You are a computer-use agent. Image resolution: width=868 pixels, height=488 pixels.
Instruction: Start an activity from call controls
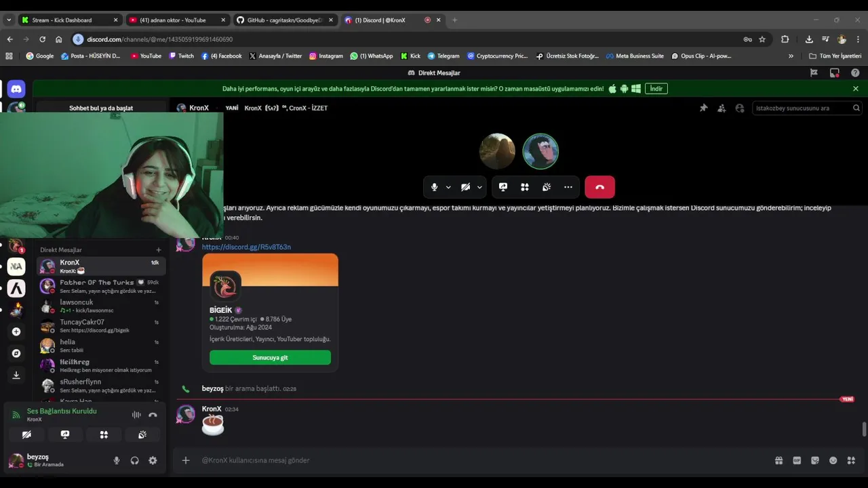tap(525, 187)
